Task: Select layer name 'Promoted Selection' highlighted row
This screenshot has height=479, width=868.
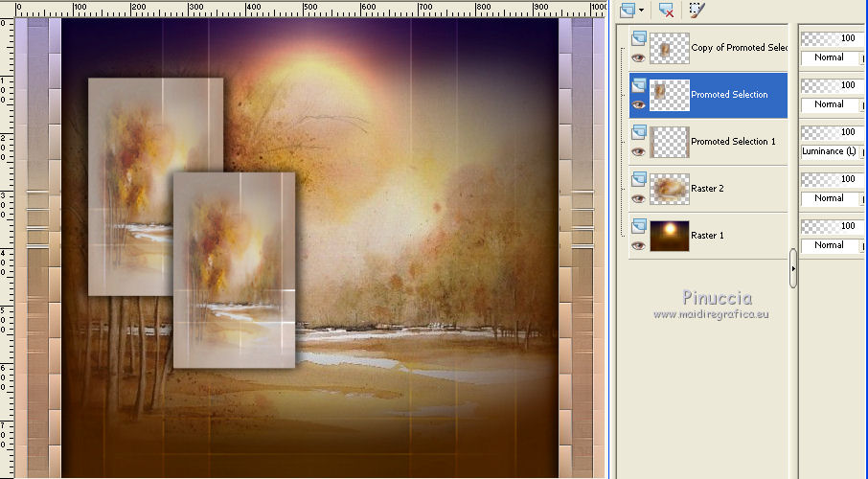Action: click(x=729, y=95)
